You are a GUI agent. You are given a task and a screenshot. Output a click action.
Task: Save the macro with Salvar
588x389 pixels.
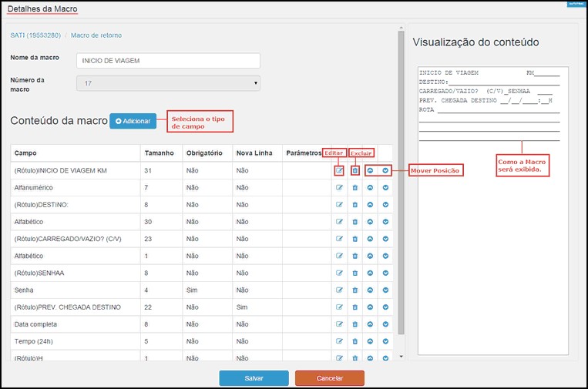point(254,378)
